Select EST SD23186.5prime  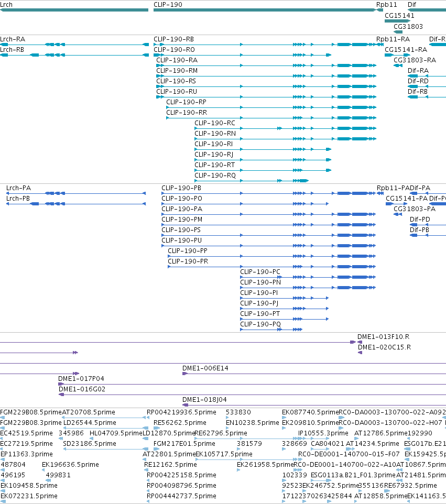tap(90, 444)
